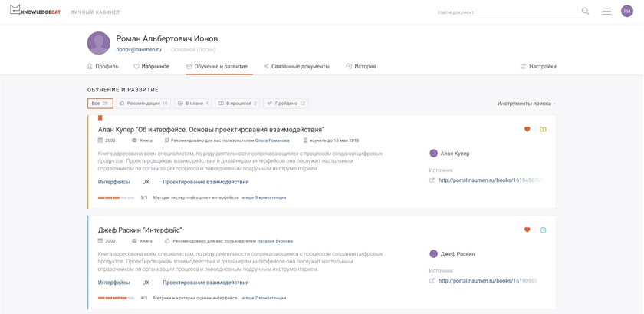Click the KnowledgeCat logo
This screenshot has width=644, height=314.
[35, 12]
